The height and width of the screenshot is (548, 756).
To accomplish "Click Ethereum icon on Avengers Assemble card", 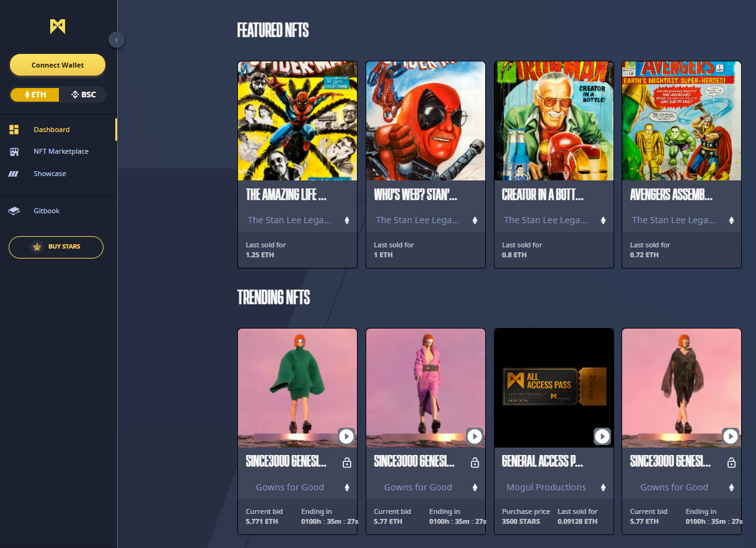I will 731,220.
